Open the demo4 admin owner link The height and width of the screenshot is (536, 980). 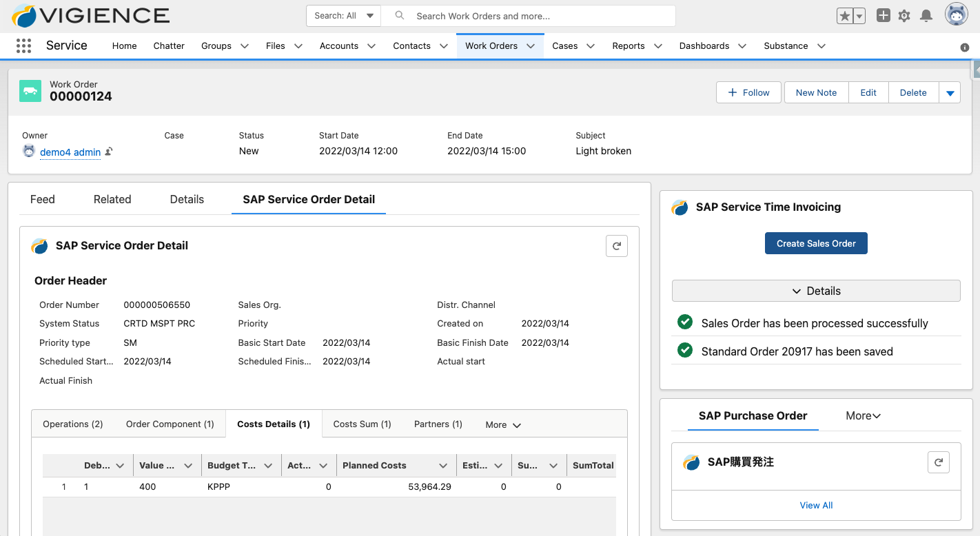[70, 152]
